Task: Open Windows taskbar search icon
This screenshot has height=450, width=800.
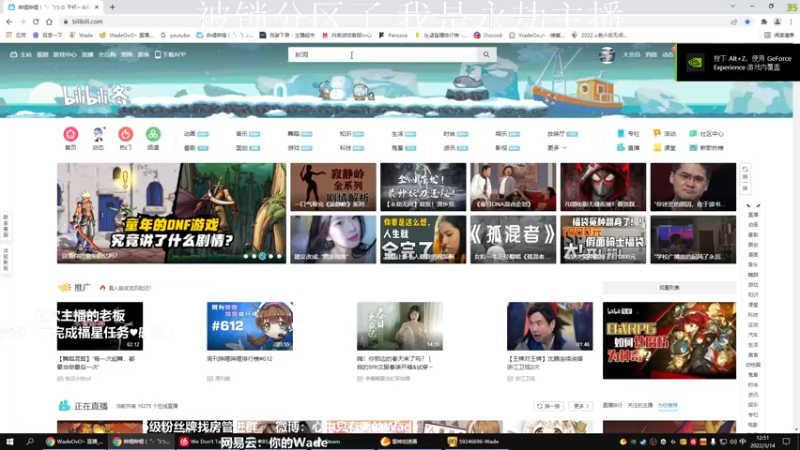Action: click(x=30, y=442)
